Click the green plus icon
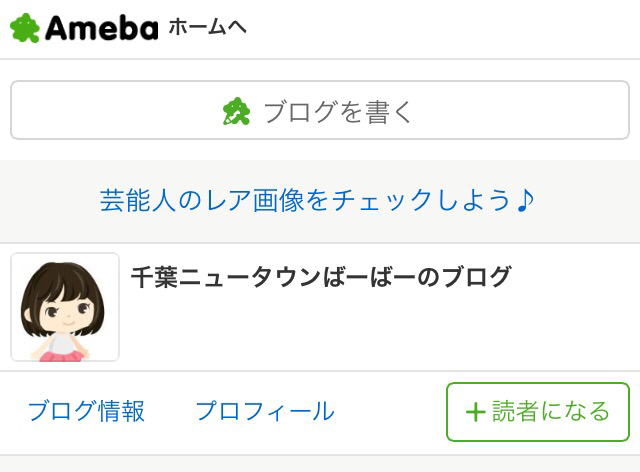This screenshot has width=640, height=472. point(476,412)
